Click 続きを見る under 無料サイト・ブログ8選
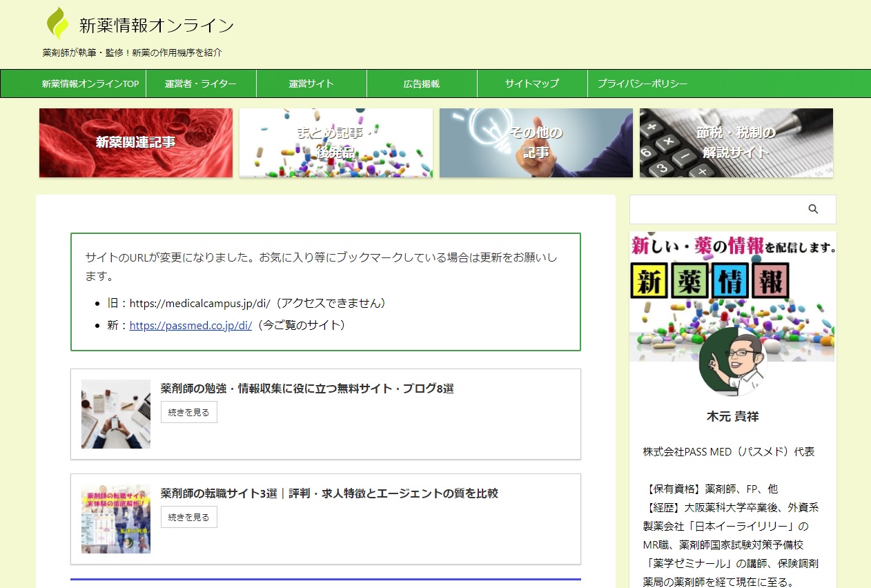The image size is (871, 588). click(x=189, y=412)
